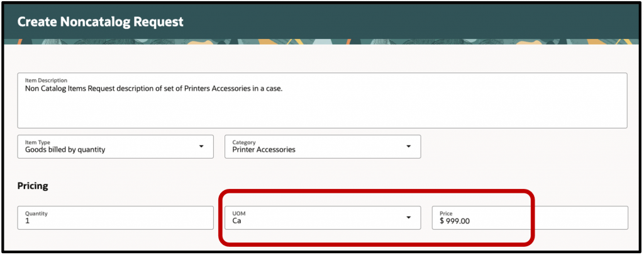Screen dimensions: 644x255
Task: Click the Price field label
Action: [x=446, y=213]
